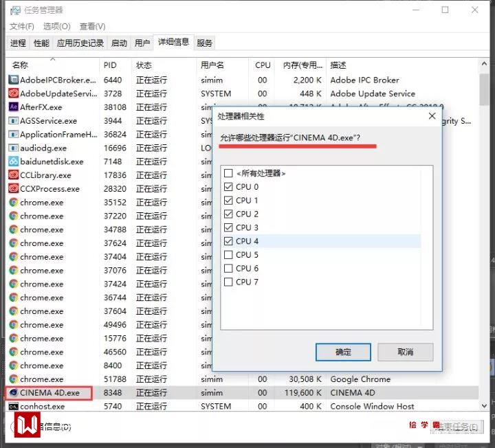Screen dimensions: 495x448
Task: Select PID 8348 in CINEMA 4D row
Action: [113, 393]
